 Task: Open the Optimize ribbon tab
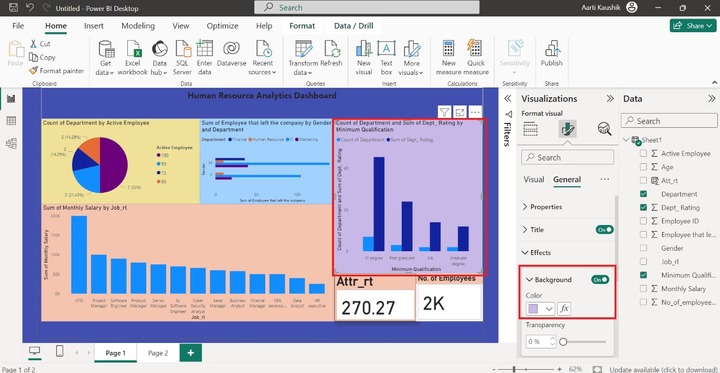click(222, 26)
